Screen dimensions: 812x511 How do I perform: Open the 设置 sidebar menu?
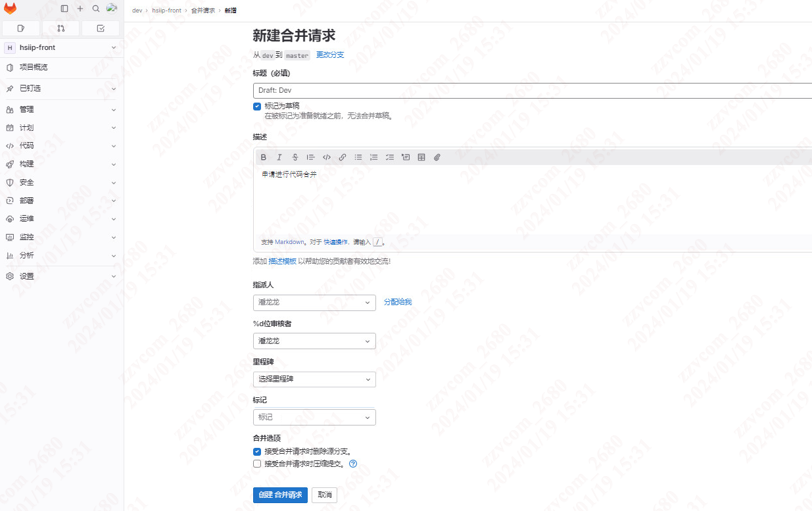[62, 276]
